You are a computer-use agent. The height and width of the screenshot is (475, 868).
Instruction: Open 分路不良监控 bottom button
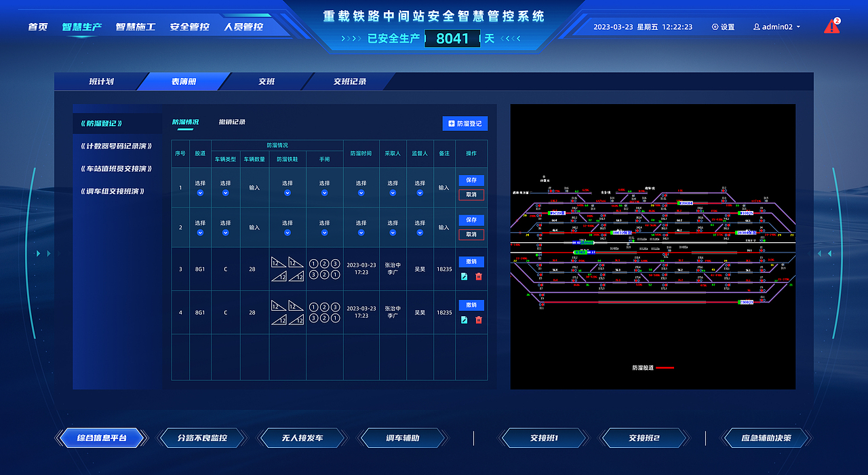(x=202, y=438)
